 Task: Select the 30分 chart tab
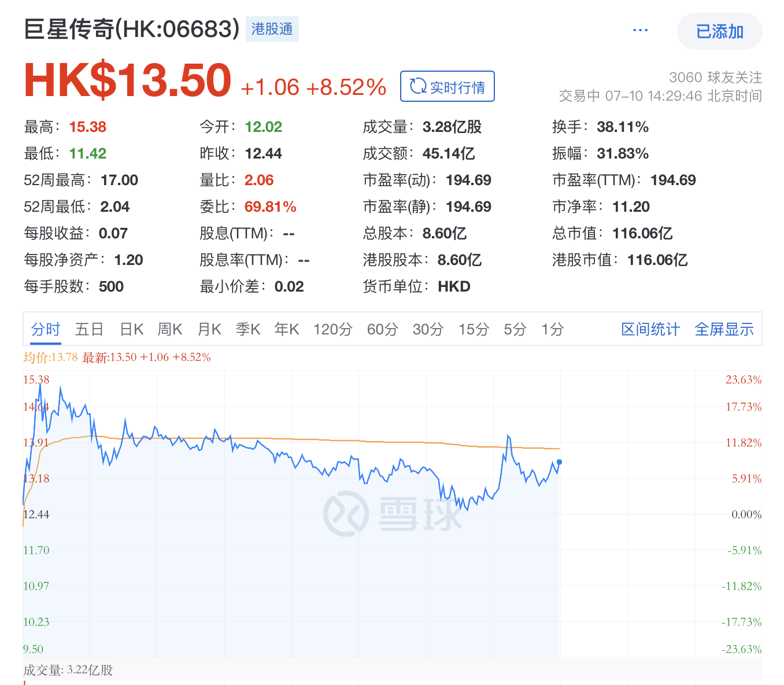click(428, 329)
